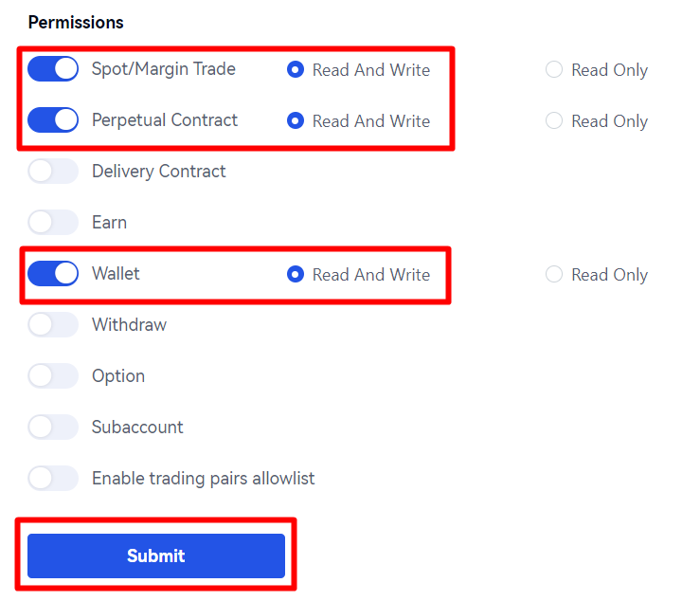Click the 'Subaccount' label text
This screenshot has width=700, height=601.
(x=137, y=428)
